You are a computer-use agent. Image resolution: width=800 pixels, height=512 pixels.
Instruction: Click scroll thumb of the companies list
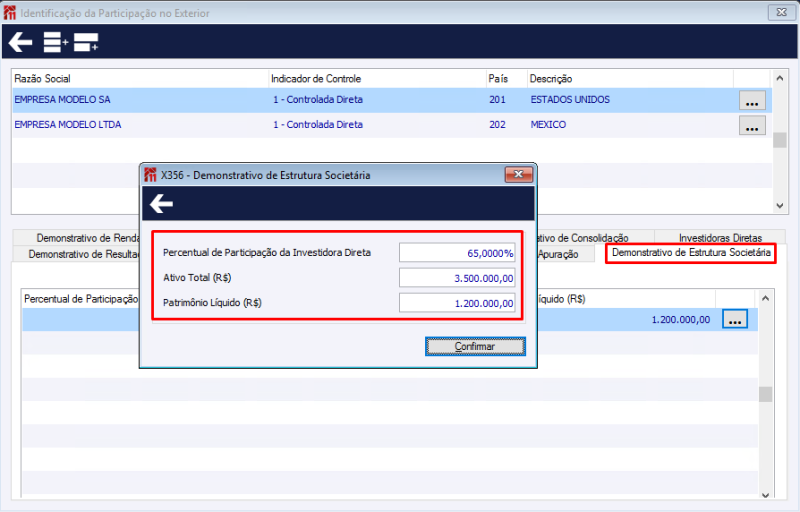coord(780,140)
